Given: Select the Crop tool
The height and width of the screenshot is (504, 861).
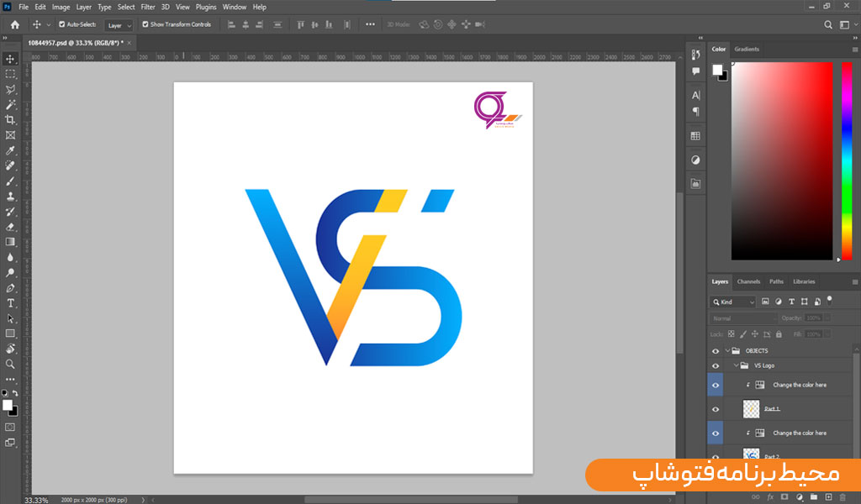Looking at the screenshot, I should point(10,119).
